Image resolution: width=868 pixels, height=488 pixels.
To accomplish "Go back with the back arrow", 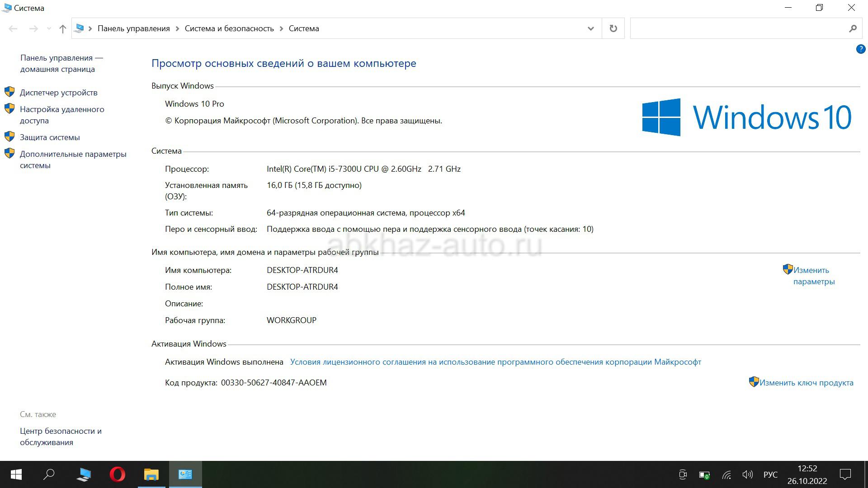I will (13, 28).
